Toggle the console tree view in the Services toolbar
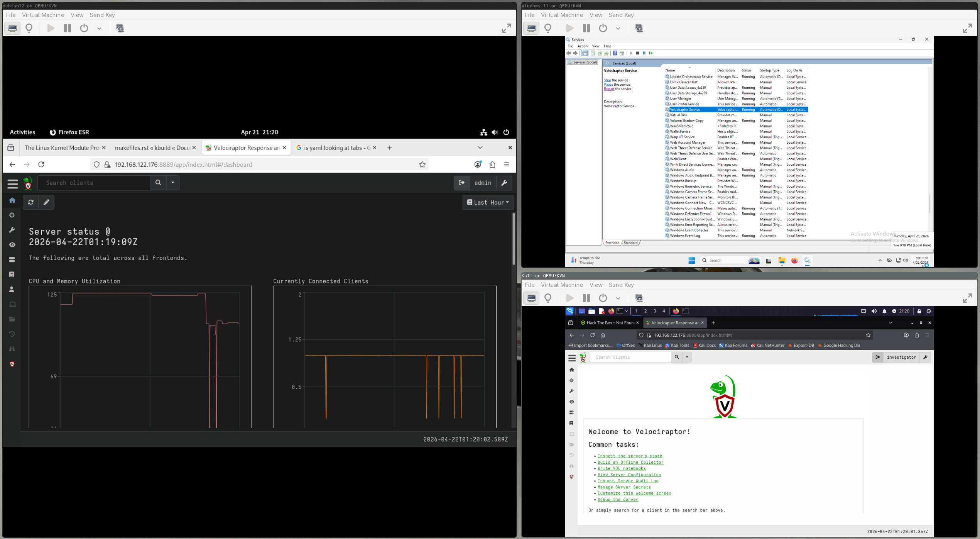Image resolution: width=980 pixels, height=539 pixels. pos(585,53)
